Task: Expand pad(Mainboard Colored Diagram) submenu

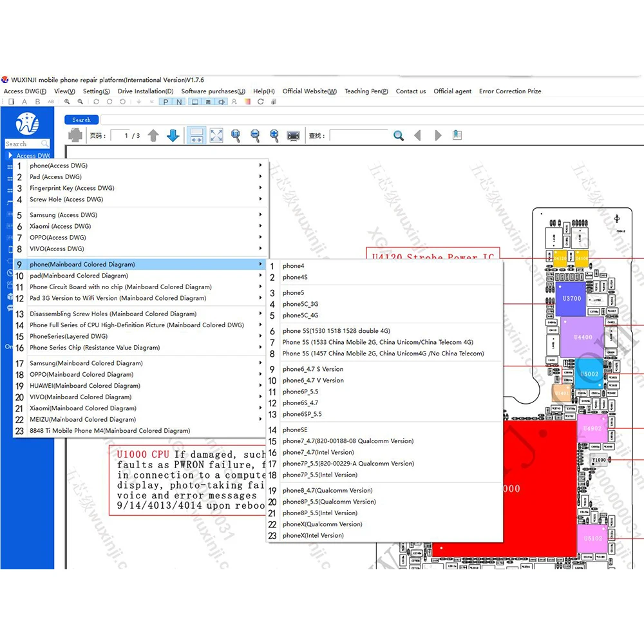Action: (141, 276)
